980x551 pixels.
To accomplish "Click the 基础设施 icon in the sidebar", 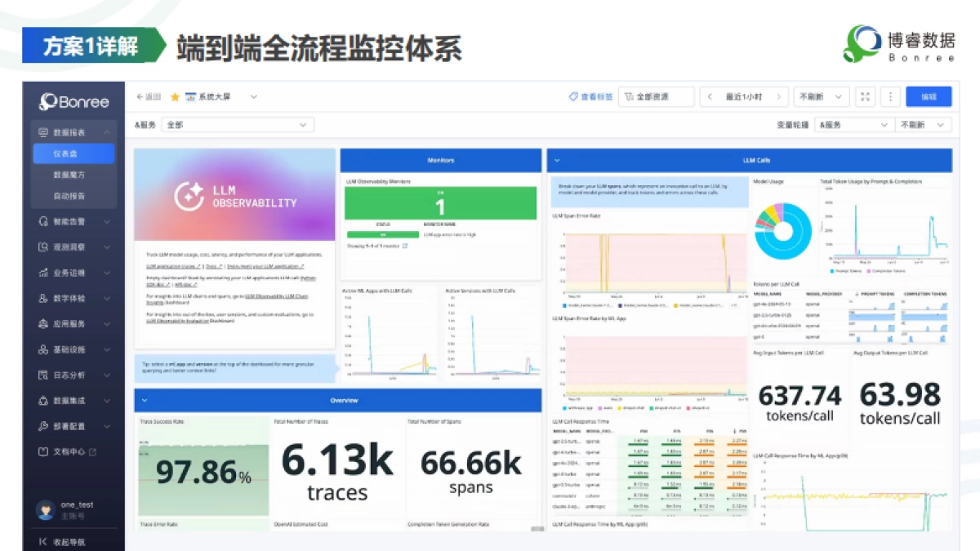I will pos(69,351).
